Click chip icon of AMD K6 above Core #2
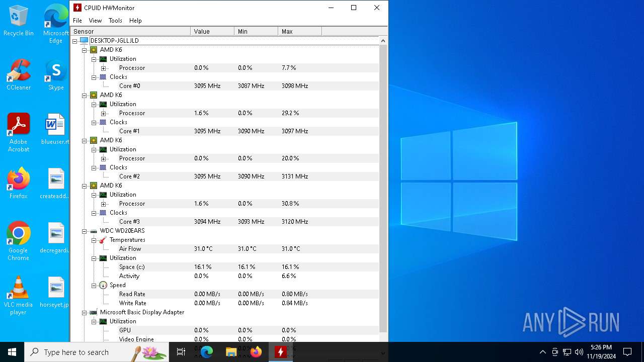 pyautogui.click(x=94, y=140)
